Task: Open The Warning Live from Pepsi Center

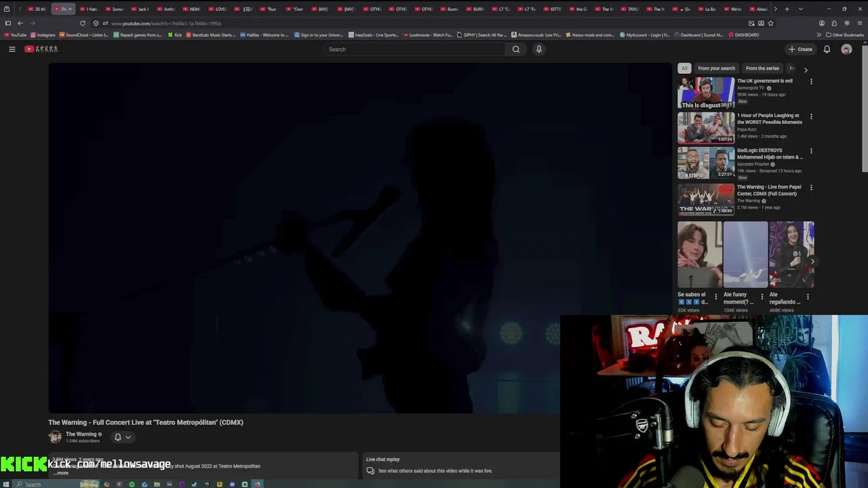Action: tap(706, 199)
